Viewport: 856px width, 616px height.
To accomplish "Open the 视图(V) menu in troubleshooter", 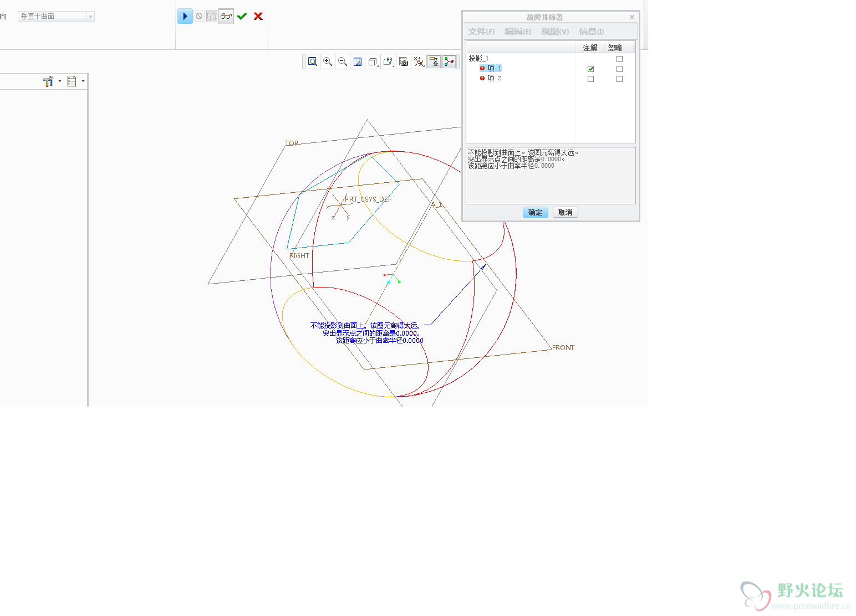I will [555, 32].
